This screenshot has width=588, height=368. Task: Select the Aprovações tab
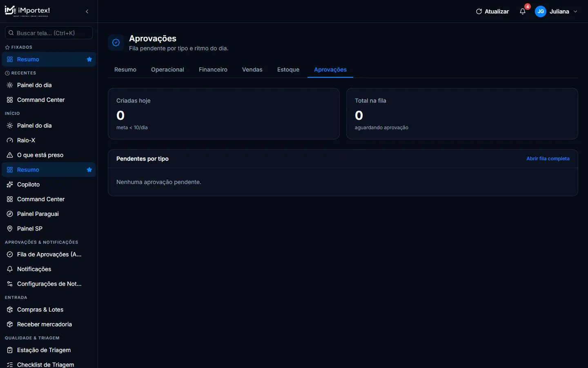(x=330, y=70)
